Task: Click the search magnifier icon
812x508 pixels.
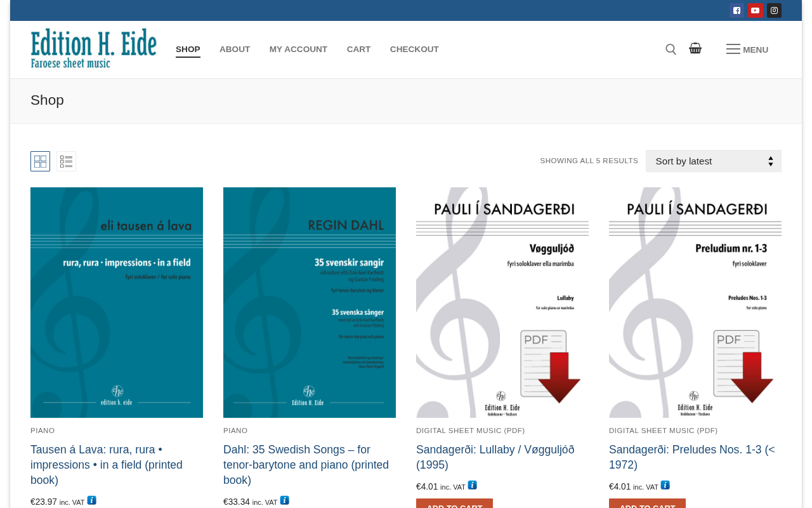Action: point(671,49)
